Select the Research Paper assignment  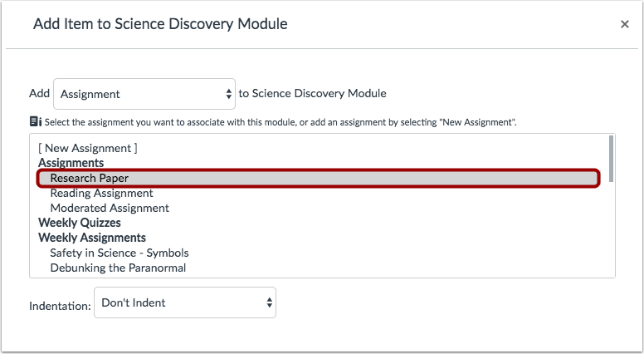pyautogui.click(x=319, y=178)
